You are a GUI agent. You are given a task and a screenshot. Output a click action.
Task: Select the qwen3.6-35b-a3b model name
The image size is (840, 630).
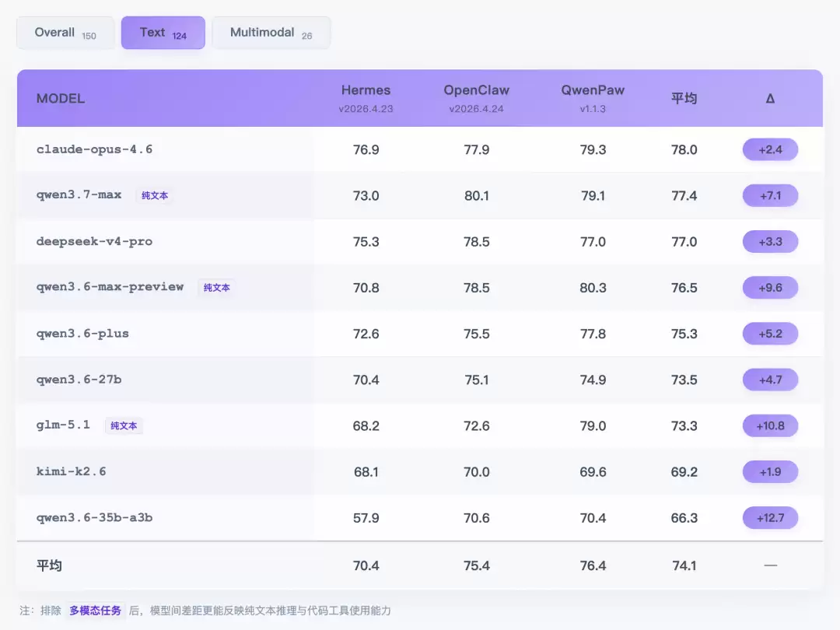pyautogui.click(x=94, y=518)
